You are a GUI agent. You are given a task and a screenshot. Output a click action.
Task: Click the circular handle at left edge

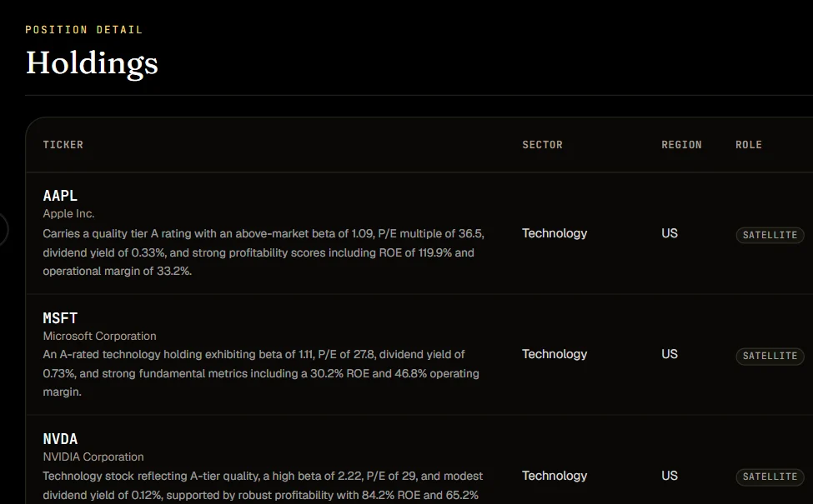(3, 229)
